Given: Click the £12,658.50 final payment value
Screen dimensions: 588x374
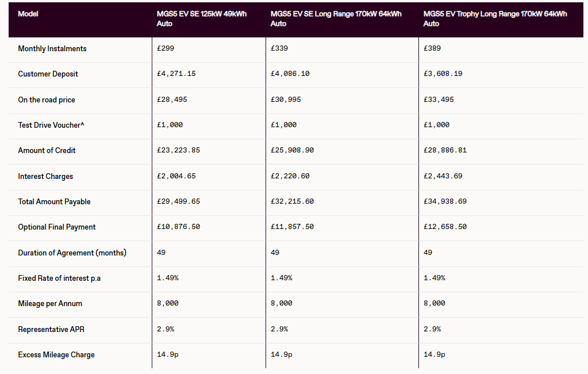Looking at the screenshot, I should (445, 227).
